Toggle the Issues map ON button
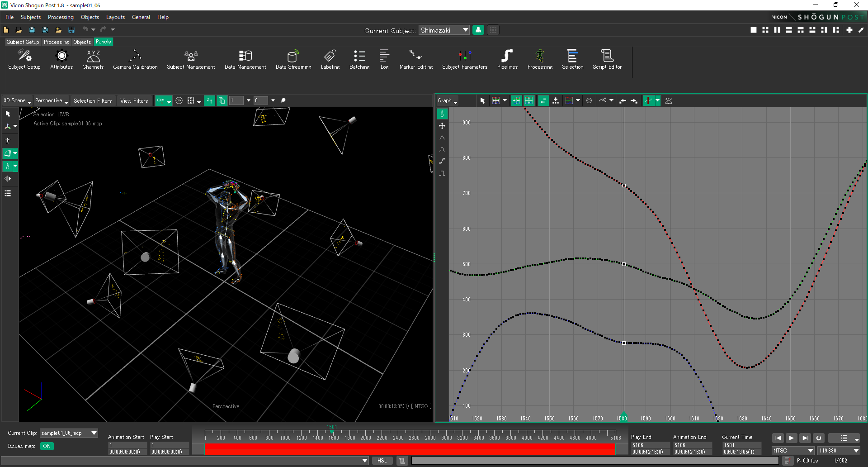868x467 pixels. (x=47, y=446)
